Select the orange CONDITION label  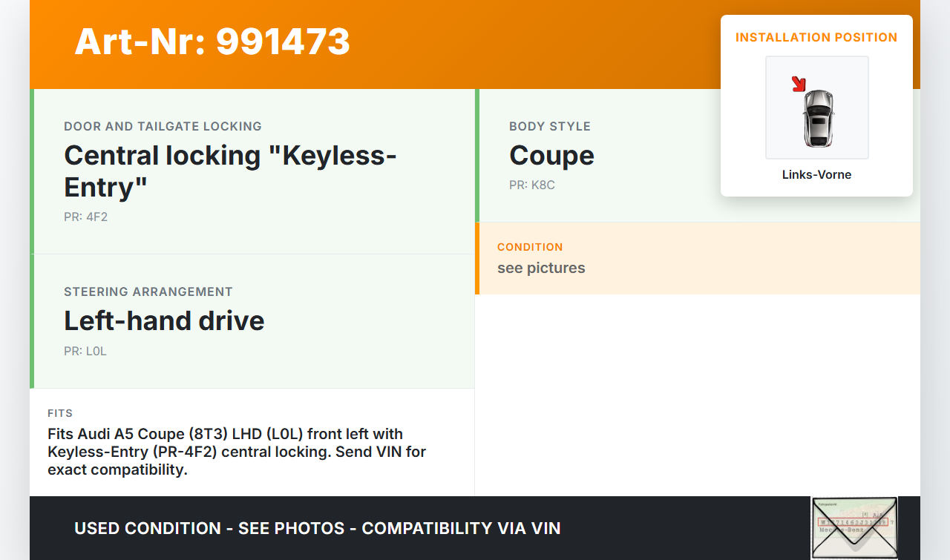click(x=530, y=247)
